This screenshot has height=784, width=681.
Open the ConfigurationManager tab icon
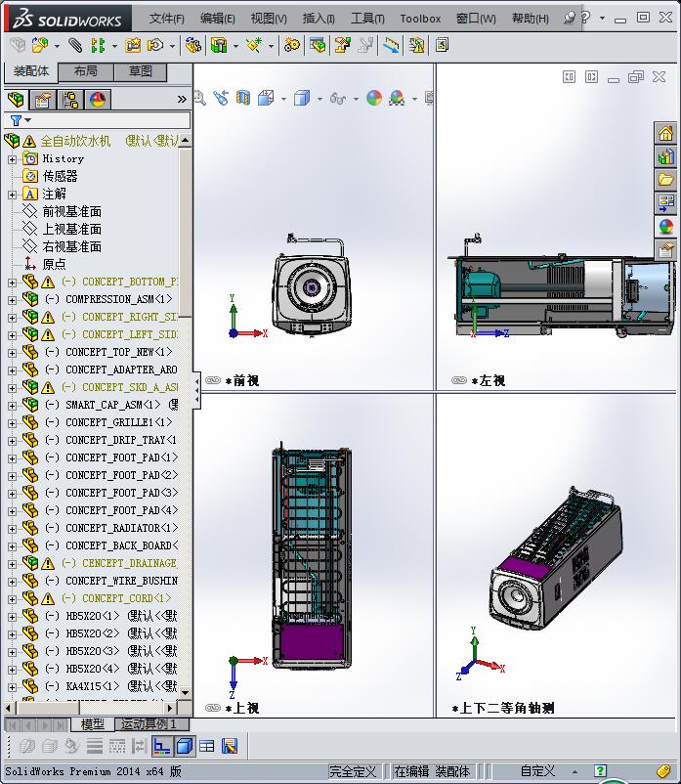70,100
